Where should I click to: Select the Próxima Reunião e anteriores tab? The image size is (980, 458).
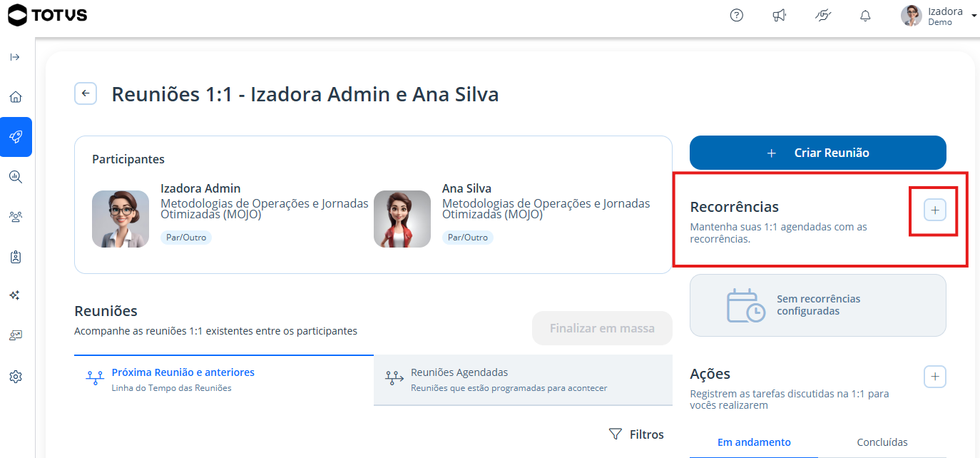(x=224, y=380)
